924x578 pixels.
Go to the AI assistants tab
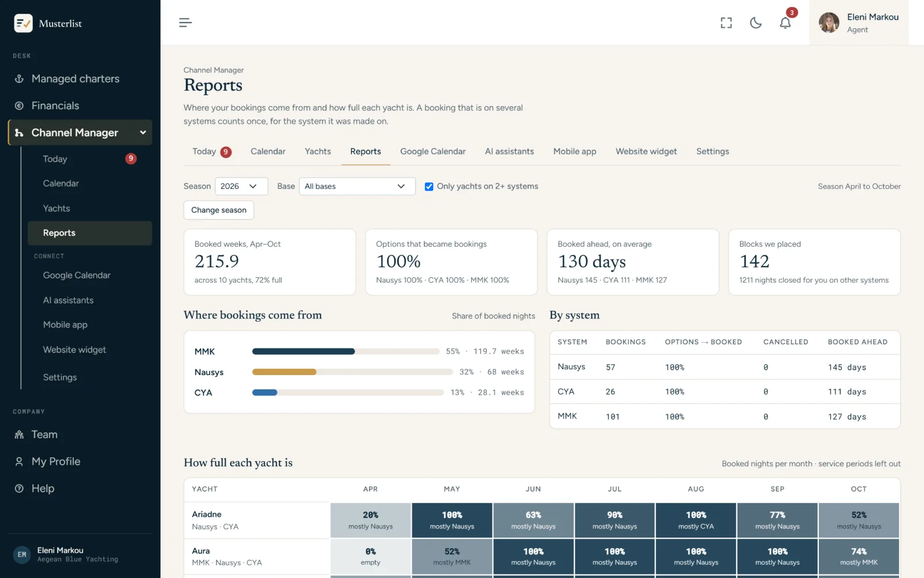coord(509,151)
